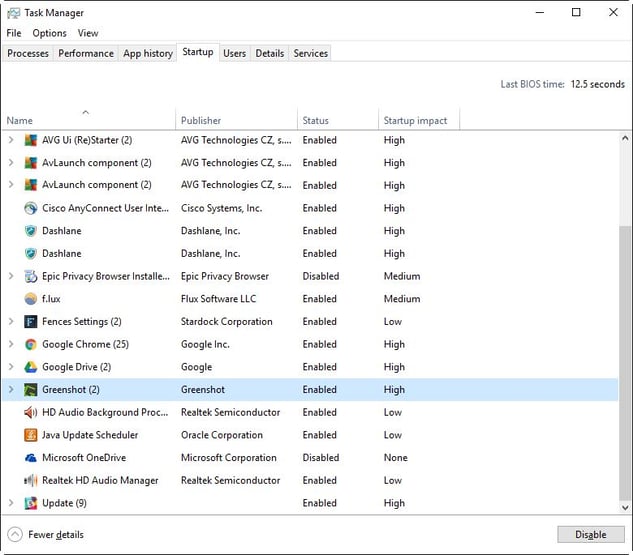Switch to the Processes tab
Screen dimensions: 633x555
(28, 53)
